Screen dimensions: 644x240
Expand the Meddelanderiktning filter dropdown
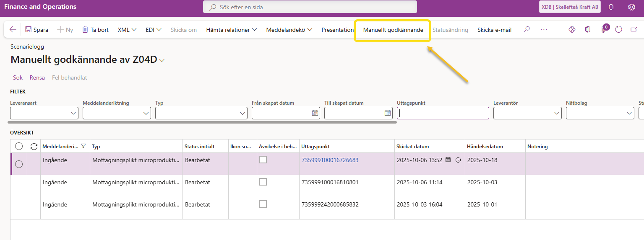coord(146,113)
